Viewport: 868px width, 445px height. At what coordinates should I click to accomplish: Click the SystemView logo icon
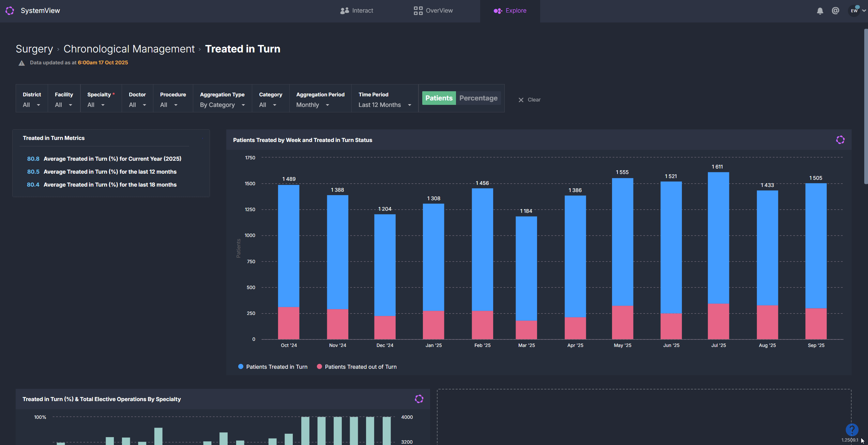10,11
